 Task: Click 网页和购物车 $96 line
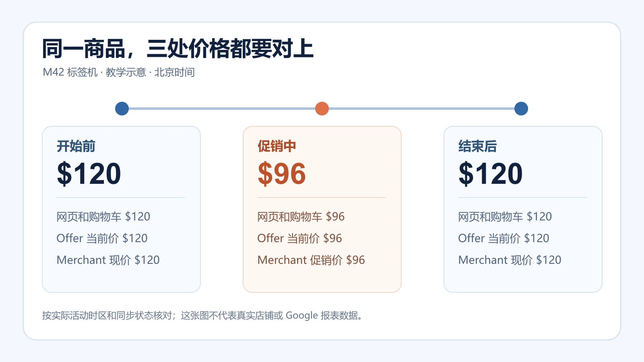pyautogui.click(x=301, y=217)
